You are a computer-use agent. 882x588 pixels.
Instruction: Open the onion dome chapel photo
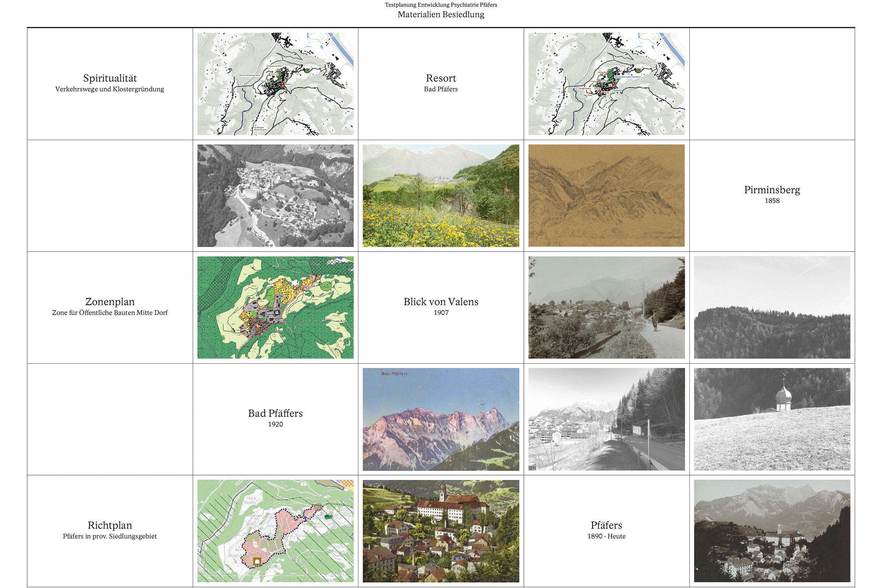772,419
